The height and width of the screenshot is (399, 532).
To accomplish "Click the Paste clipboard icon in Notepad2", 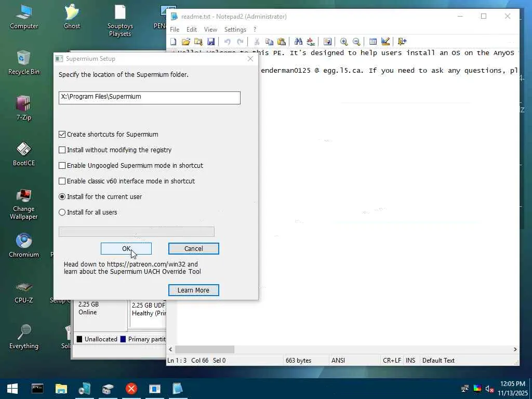I will (x=281, y=42).
